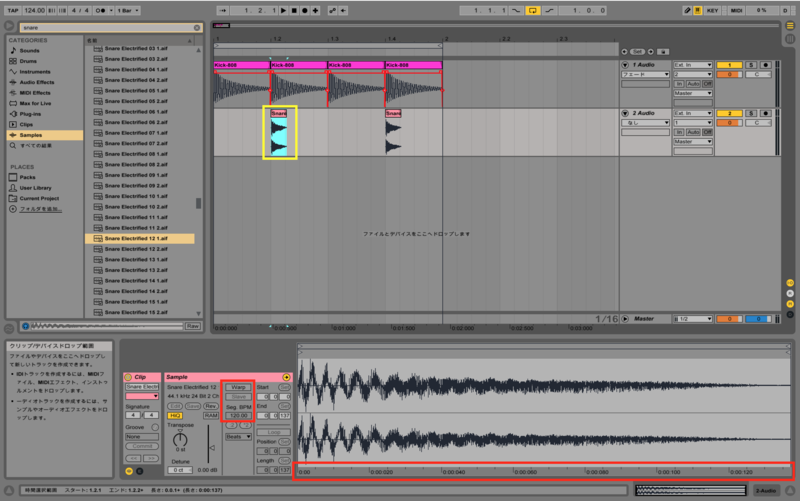This screenshot has width=800, height=501.
Task: Open 1 Audio Master output dropdown
Action: 692,93
